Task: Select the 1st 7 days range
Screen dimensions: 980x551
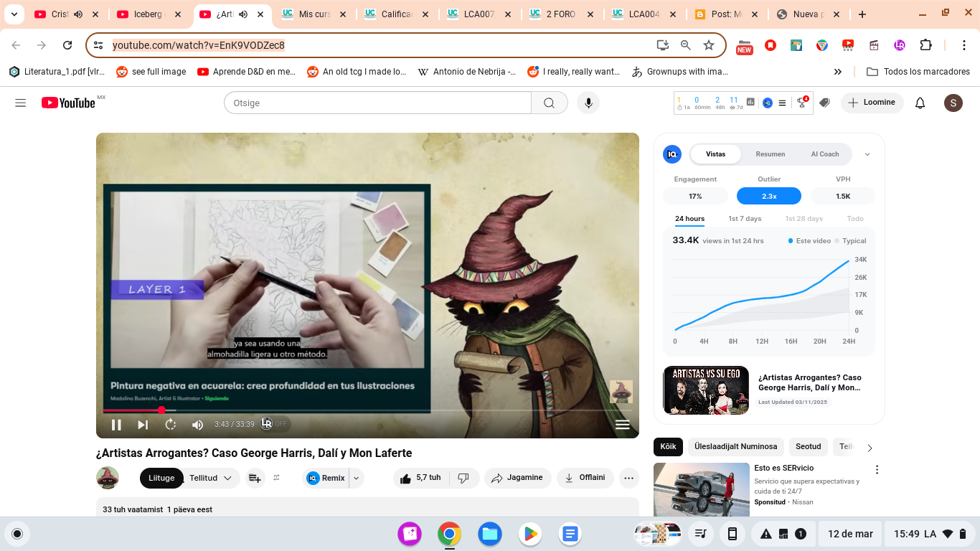Action: coord(745,219)
